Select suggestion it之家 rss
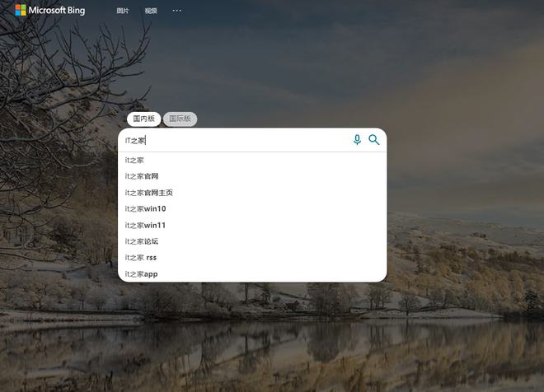Image resolution: width=544 pixels, height=392 pixels. [x=252, y=258]
